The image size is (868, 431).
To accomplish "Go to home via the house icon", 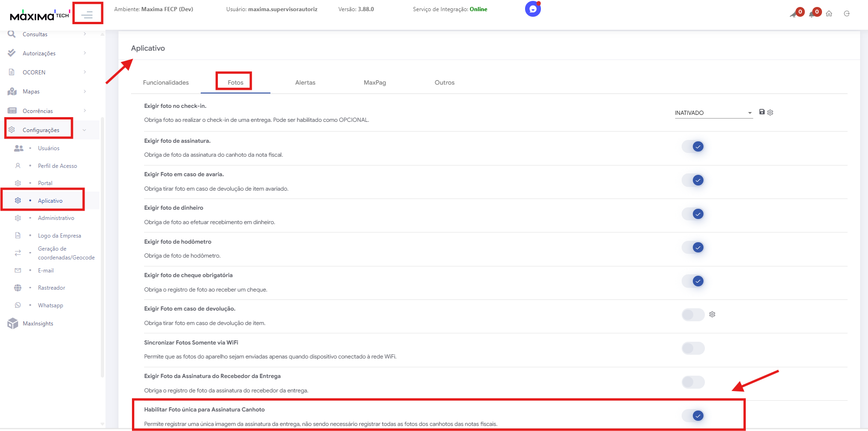I will point(829,13).
